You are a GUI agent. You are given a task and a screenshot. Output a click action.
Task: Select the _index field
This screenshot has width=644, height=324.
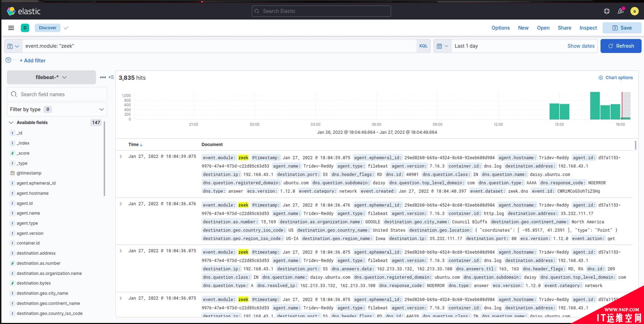tap(23, 143)
